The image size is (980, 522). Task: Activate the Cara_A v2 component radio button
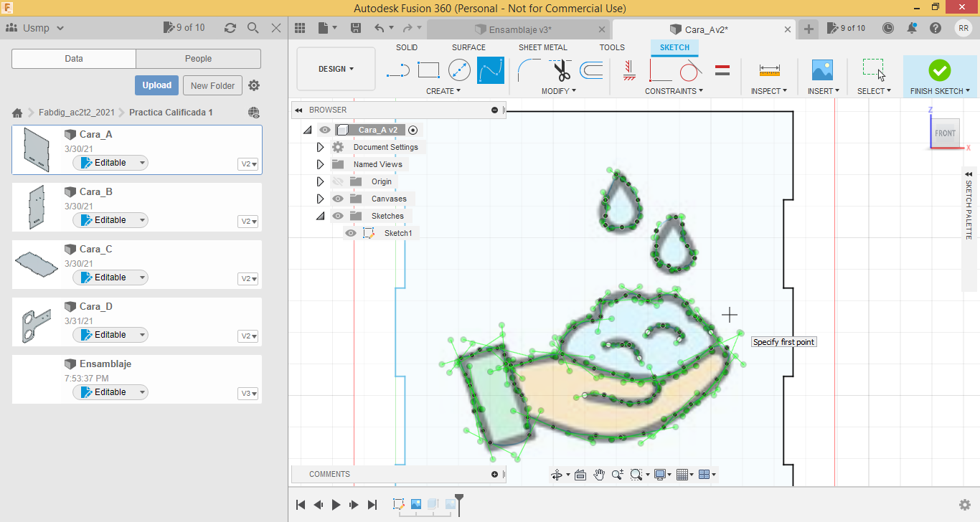(413, 130)
